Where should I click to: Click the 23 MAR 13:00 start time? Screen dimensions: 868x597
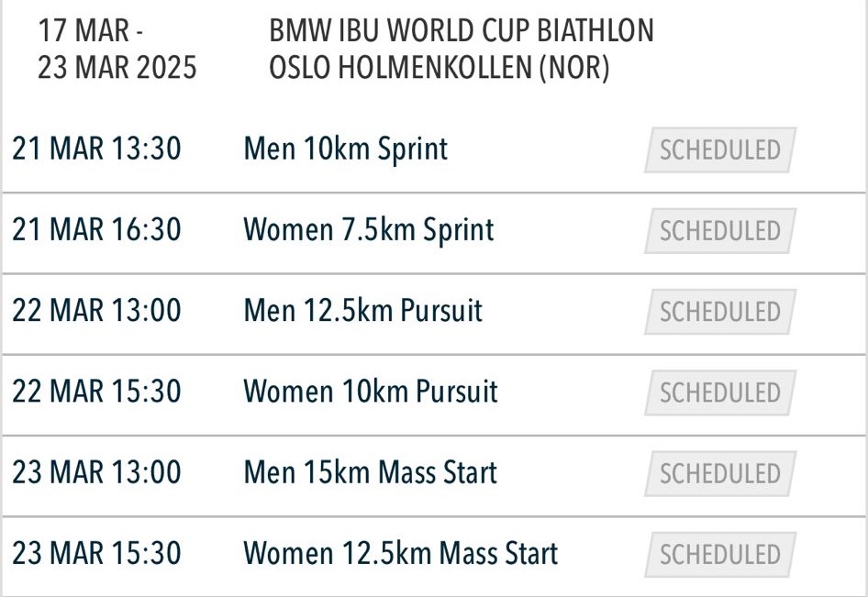click(x=96, y=472)
